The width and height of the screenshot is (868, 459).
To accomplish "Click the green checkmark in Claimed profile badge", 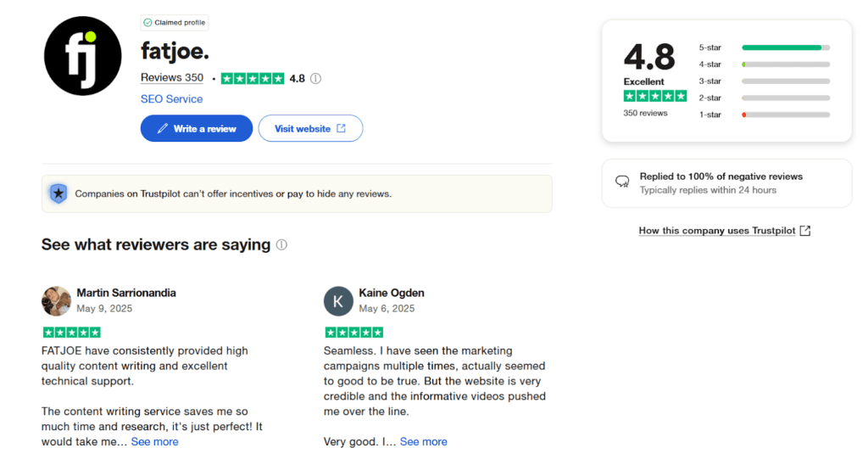I will pos(147,23).
